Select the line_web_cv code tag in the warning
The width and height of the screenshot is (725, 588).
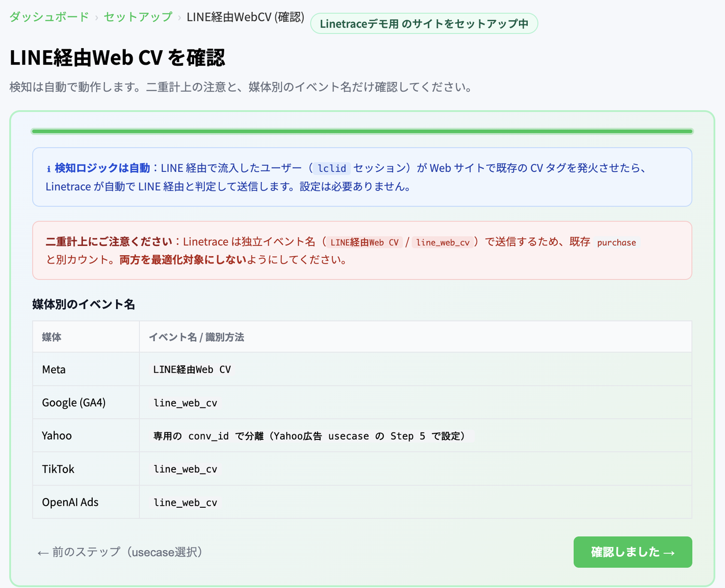443,242
